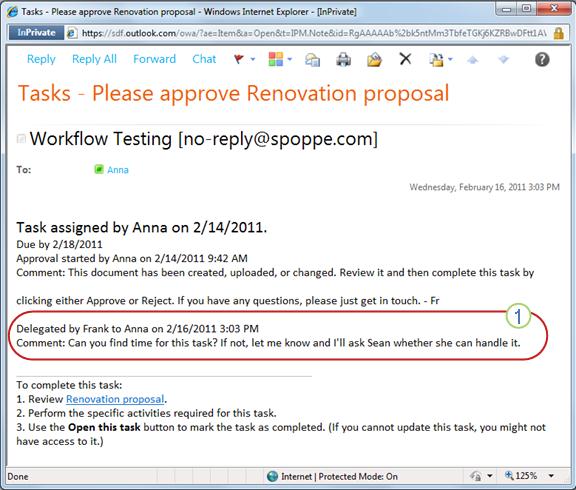
Task: Click "Internet | Protected Mode: On" status text
Action: pyautogui.click(x=339, y=476)
